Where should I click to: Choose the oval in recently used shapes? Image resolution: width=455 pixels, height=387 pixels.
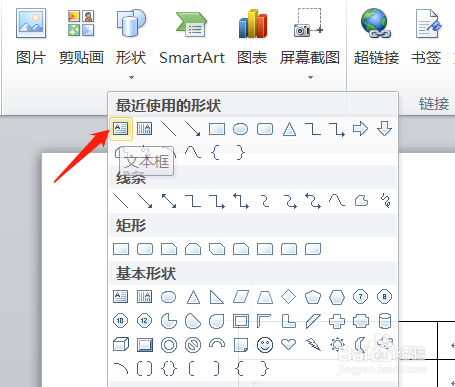[x=241, y=129]
